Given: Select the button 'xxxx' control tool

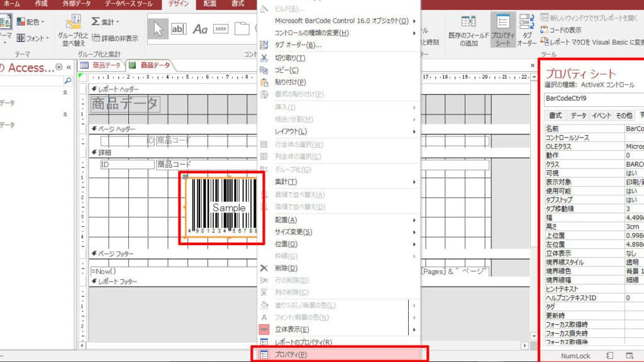Looking at the screenshot, I should point(221,29).
